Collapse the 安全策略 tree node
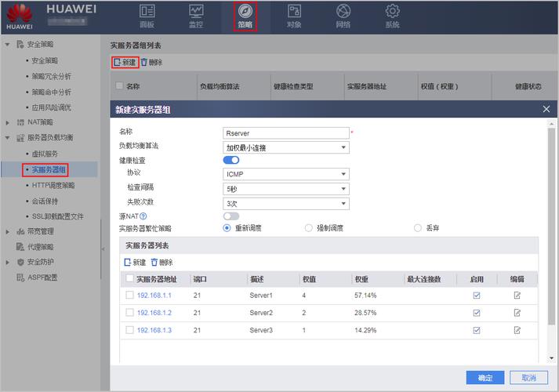This screenshot has width=559, height=392. (x=8, y=45)
